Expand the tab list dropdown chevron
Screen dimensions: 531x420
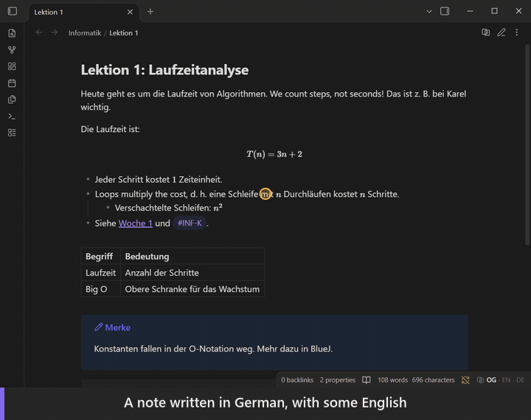click(429, 12)
